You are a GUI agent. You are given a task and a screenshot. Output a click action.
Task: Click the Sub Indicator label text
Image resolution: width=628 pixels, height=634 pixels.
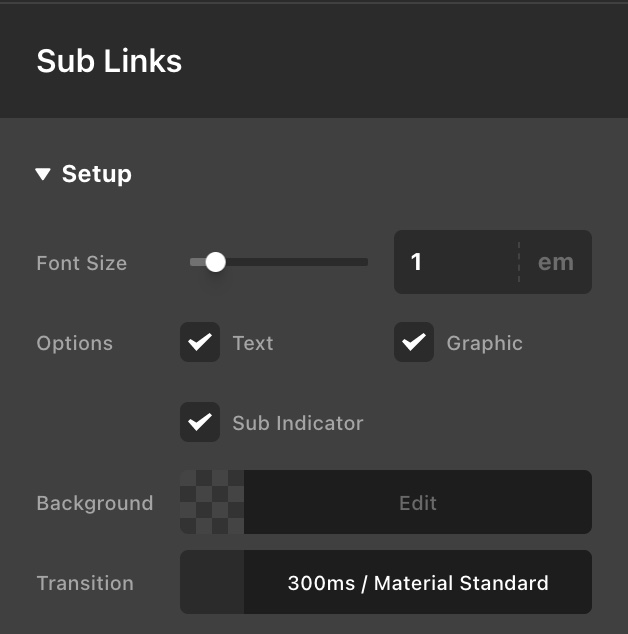pos(298,423)
